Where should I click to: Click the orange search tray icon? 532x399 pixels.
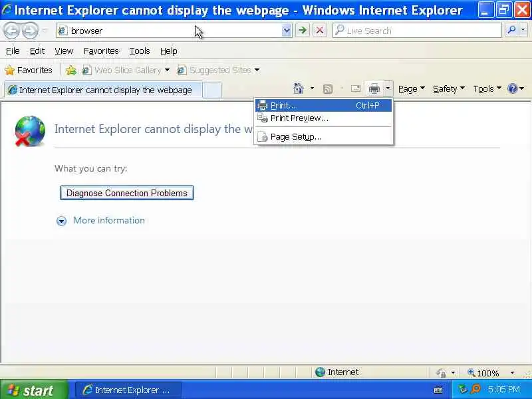[x=476, y=389]
